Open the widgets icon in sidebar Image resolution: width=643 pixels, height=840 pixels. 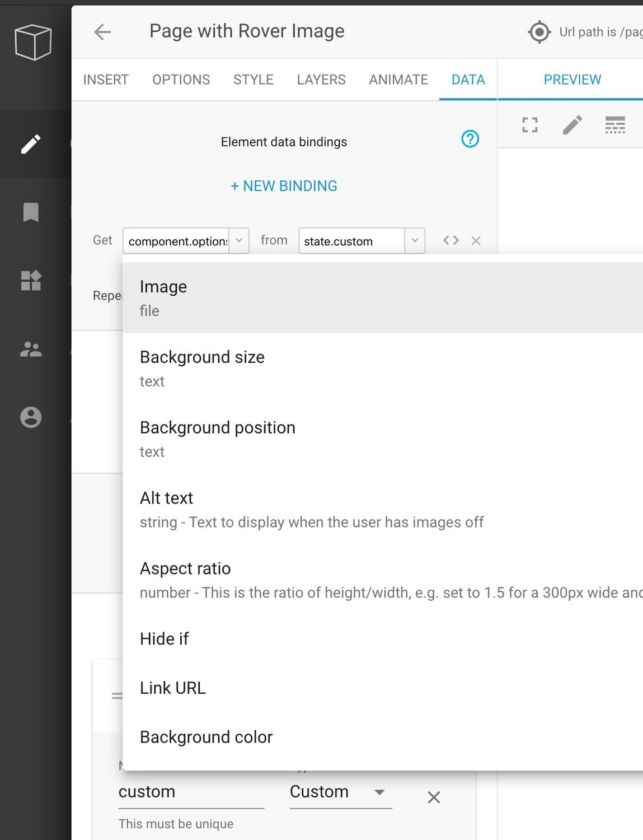coord(31,281)
